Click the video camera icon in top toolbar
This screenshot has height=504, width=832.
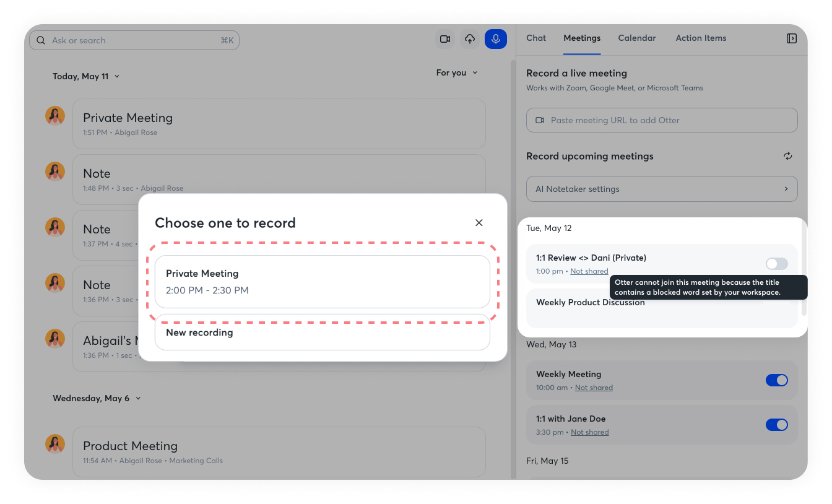(x=445, y=39)
